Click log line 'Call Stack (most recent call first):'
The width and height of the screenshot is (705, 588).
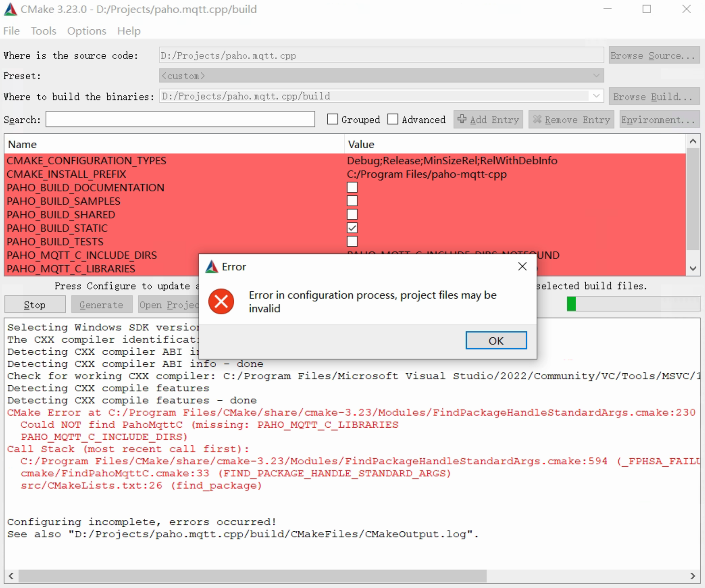(x=128, y=449)
